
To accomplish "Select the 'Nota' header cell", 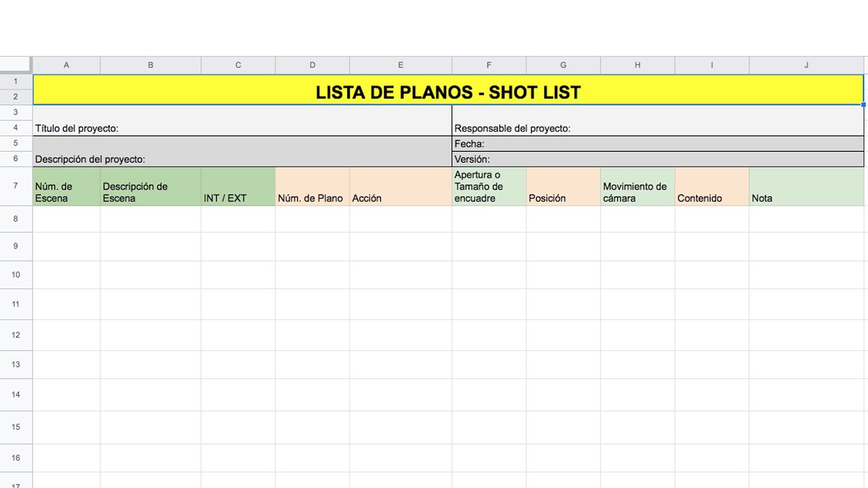I will 806,186.
